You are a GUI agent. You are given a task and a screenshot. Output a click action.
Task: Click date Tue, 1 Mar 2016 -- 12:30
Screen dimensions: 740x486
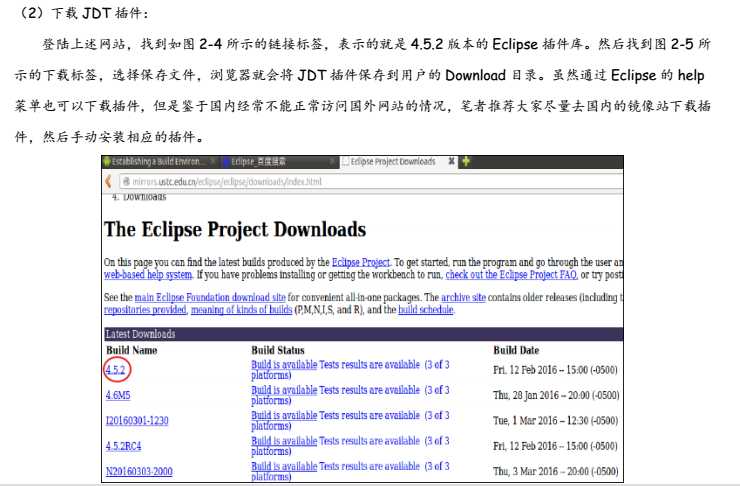(556, 421)
